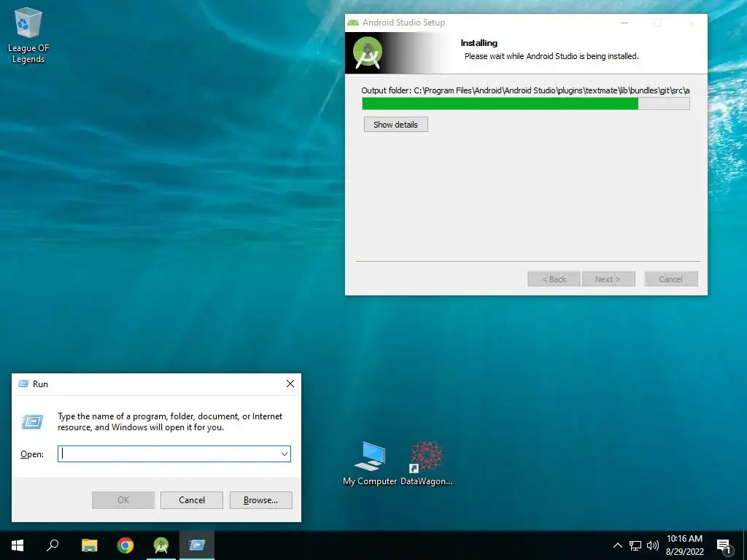747x560 pixels.
Task: Click the disabled Next button in setup
Action: click(608, 279)
